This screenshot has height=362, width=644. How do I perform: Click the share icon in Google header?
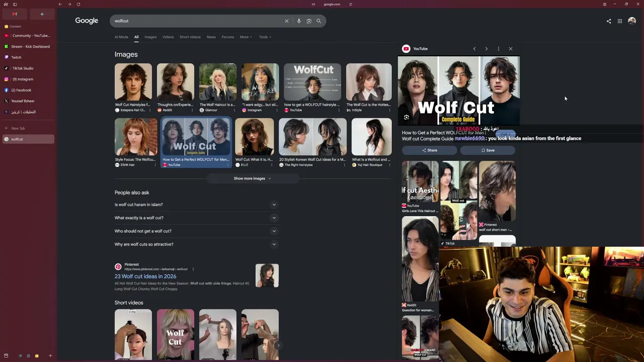point(609,21)
